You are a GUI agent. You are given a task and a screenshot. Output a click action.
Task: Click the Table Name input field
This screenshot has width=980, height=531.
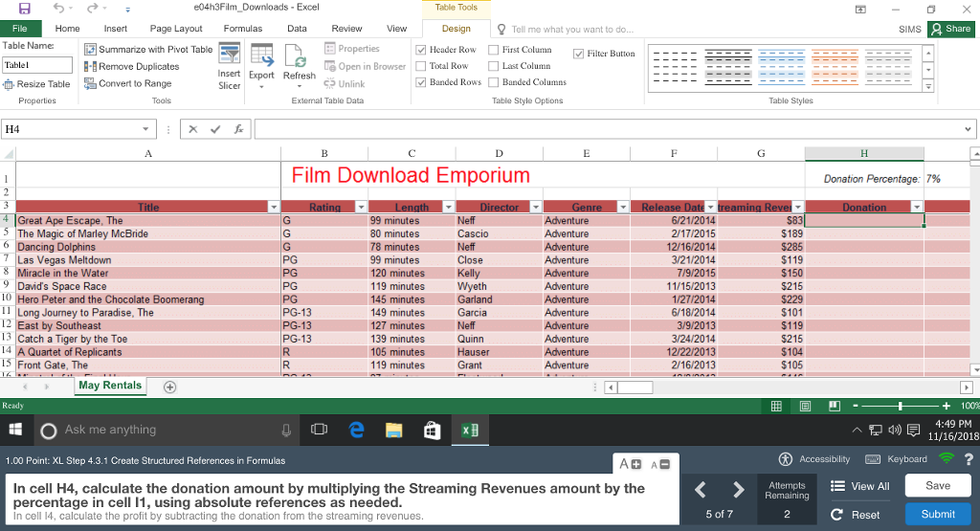(x=37, y=65)
